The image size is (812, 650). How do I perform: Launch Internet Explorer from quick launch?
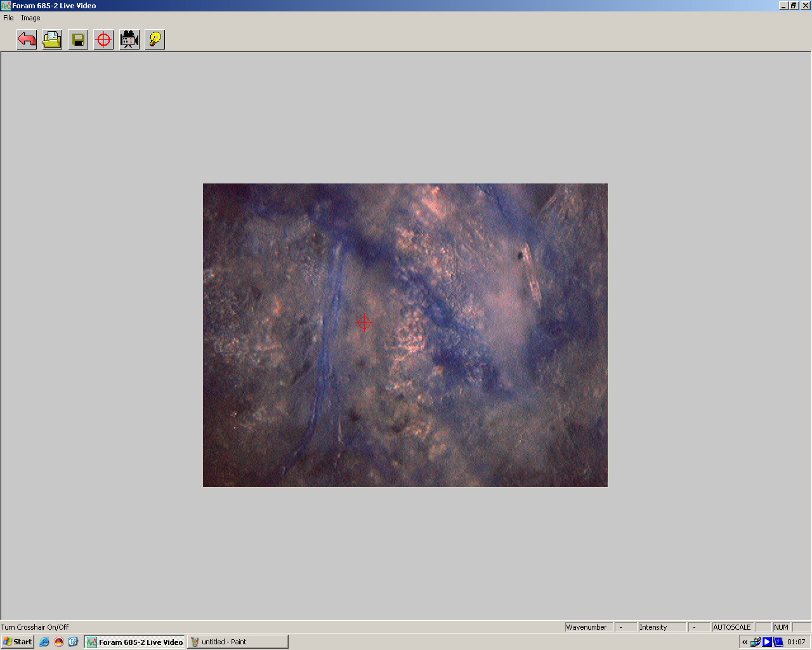click(x=44, y=642)
